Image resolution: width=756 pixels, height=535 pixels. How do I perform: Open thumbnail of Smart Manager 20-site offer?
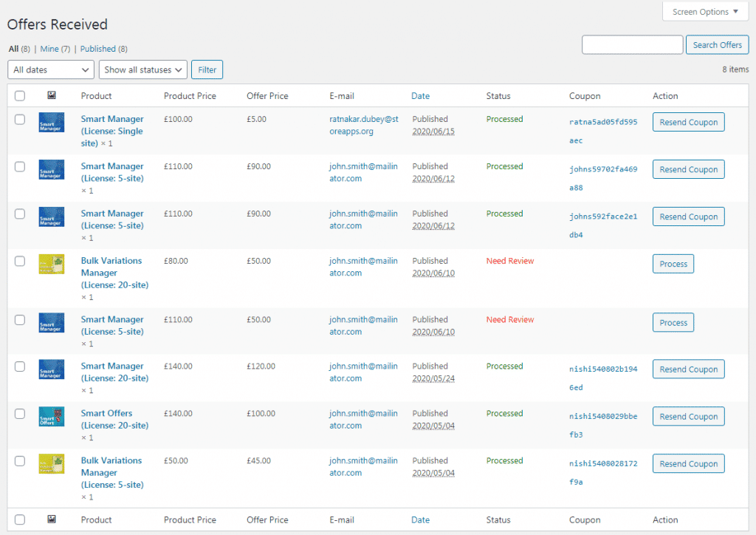[x=52, y=369]
